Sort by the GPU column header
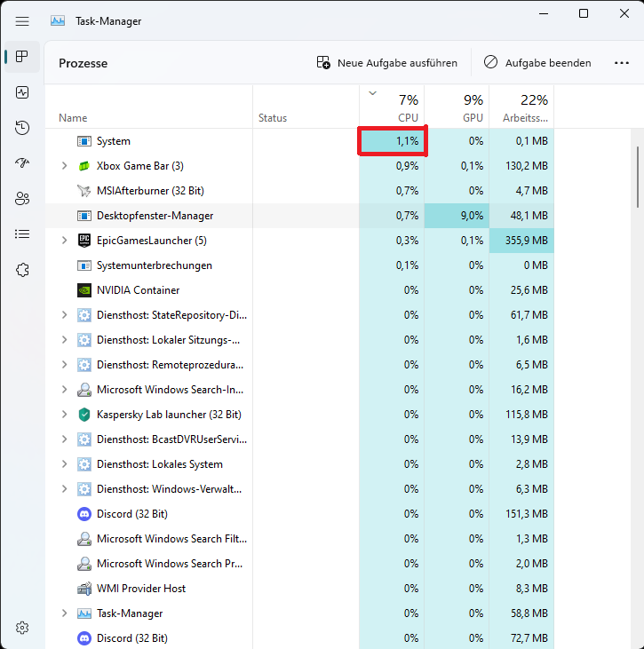Screen dimensions: 644x649 457,107
